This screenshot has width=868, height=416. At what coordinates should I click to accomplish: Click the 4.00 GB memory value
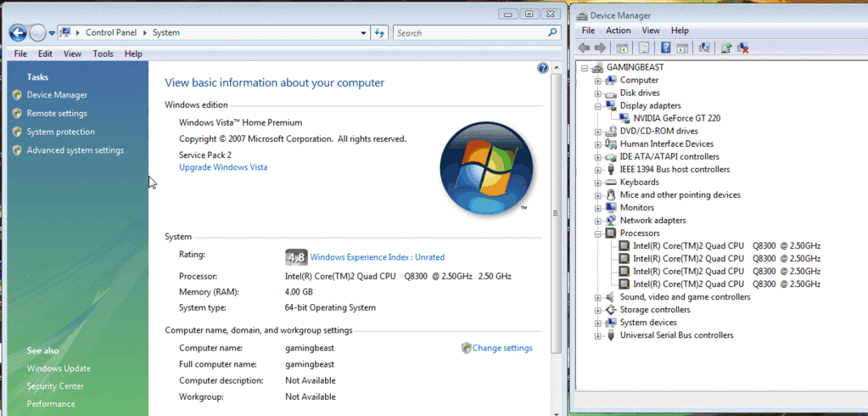(299, 291)
